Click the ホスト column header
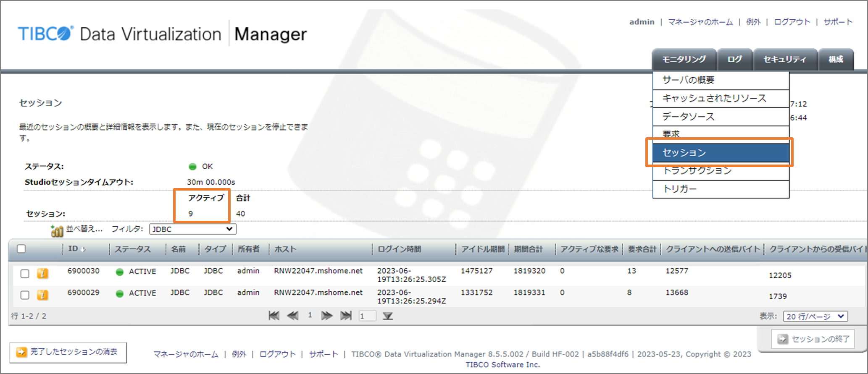The image size is (868, 374). point(285,249)
